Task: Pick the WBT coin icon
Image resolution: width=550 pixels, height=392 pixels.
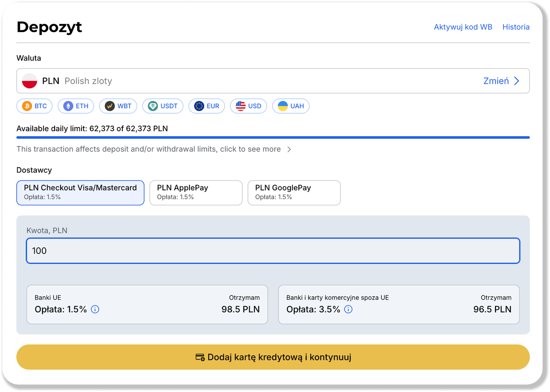Action: 110,106
